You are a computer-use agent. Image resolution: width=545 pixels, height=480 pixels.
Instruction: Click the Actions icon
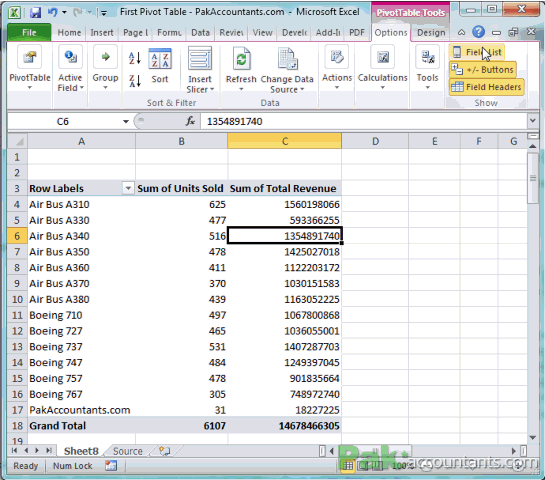coord(337,57)
